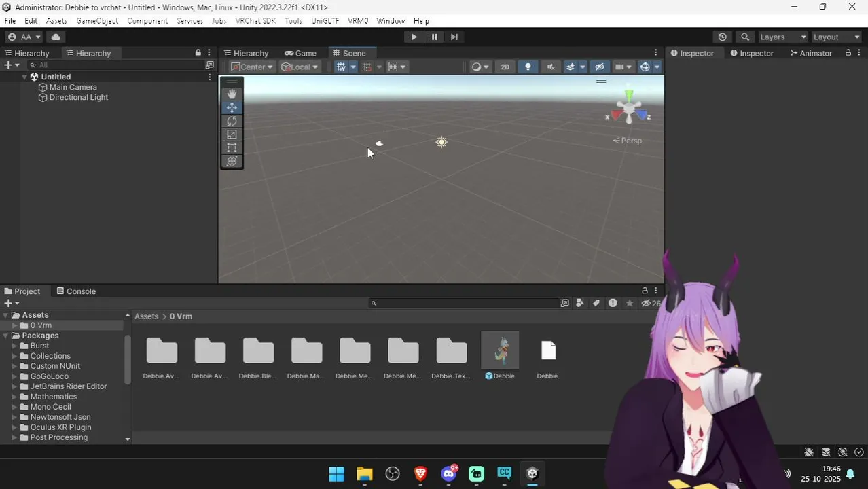Click the Pause button
The height and width of the screenshot is (489, 868).
tap(435, 37)
